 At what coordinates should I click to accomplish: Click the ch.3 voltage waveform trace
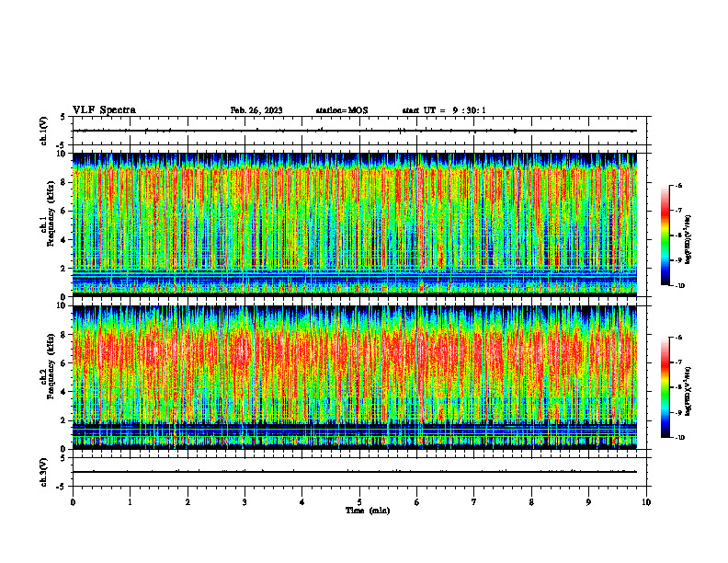(354, 472)
